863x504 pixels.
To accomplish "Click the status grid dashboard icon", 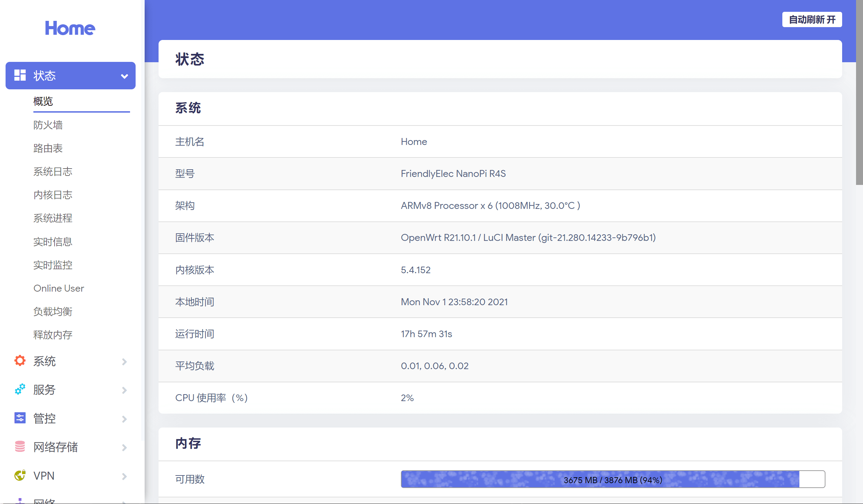I will click(x=20, y=75).
